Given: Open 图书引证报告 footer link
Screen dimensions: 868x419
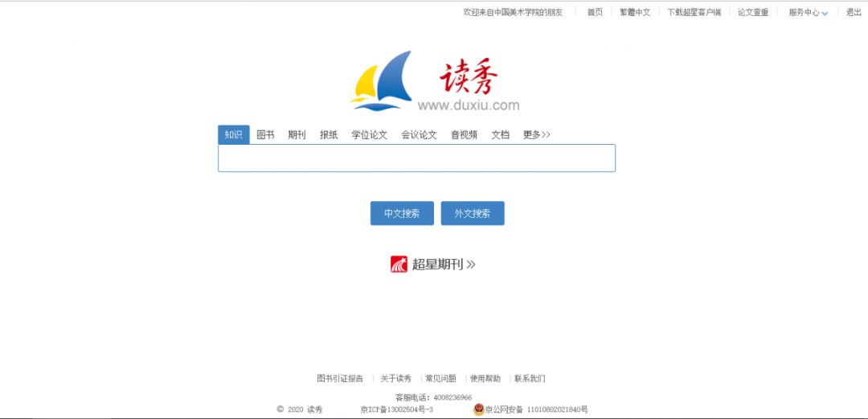Looking at the screenshot, I should coord(340,379).
